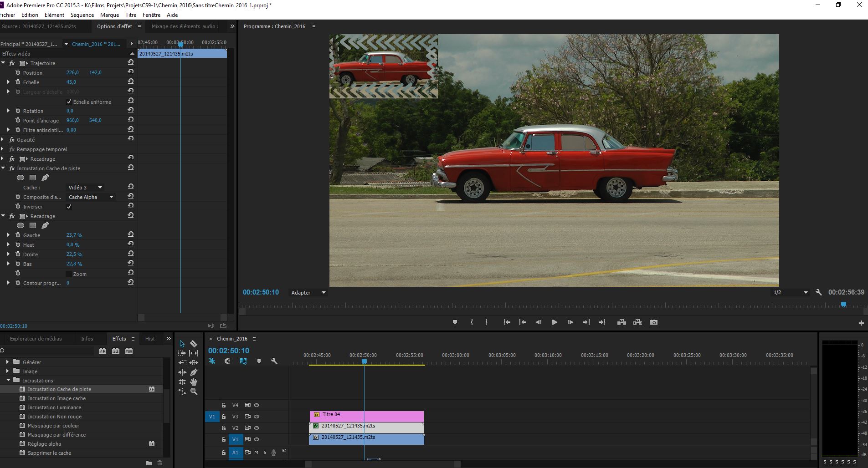Select the Zoom magnifier tool
Image resolution: width=868 pixels, height=468 pixels.
194,392
